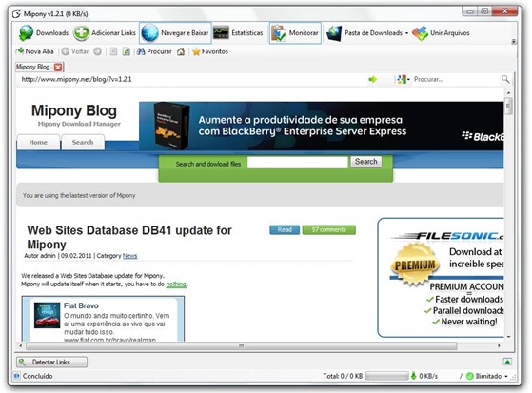Image resolution: width=532 pixels, height=393 pixels.
Task: Select Navegar e Baixar browser icon
Action: tap(149, 33)
